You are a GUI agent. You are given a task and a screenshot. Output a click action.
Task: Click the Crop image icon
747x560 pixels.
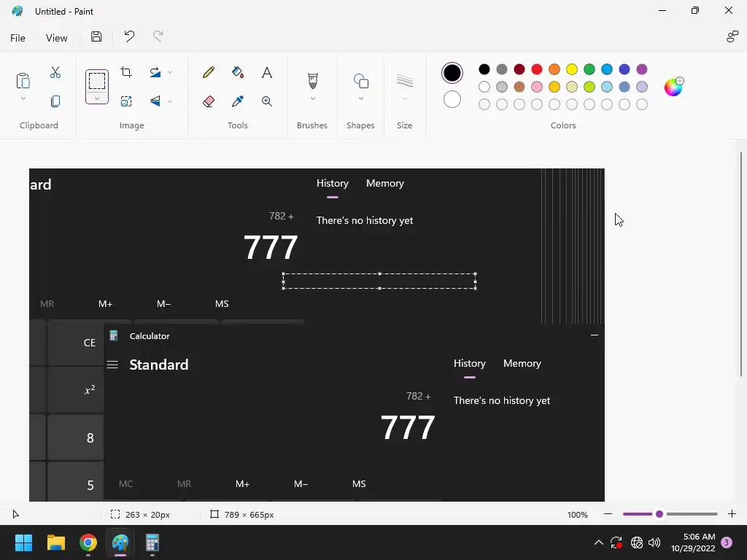pos(126,72)
